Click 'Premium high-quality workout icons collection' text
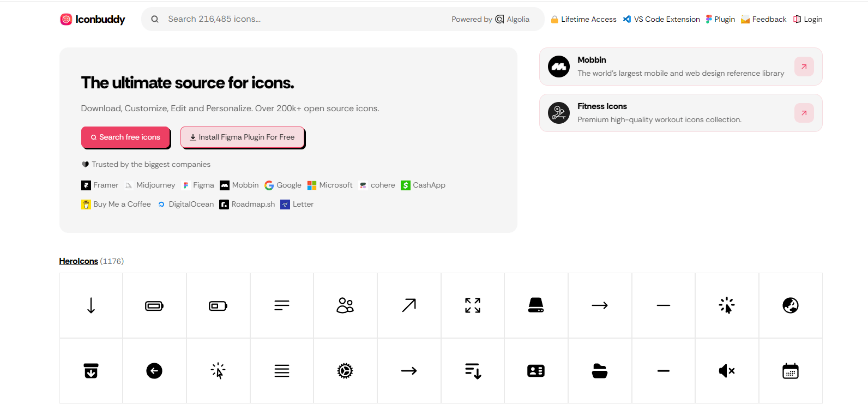868x409 pixels. click(660, 120)
